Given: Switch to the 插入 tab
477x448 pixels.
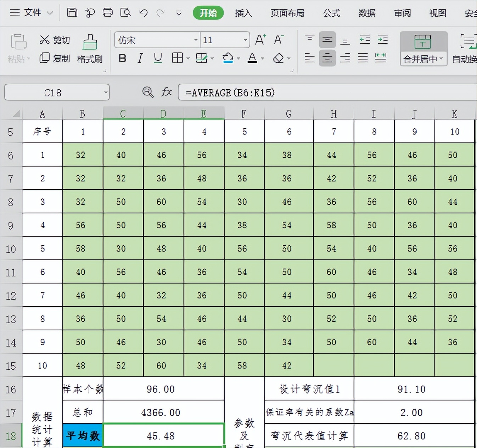Looking at the screenshot, I should [x=243, y=13].
